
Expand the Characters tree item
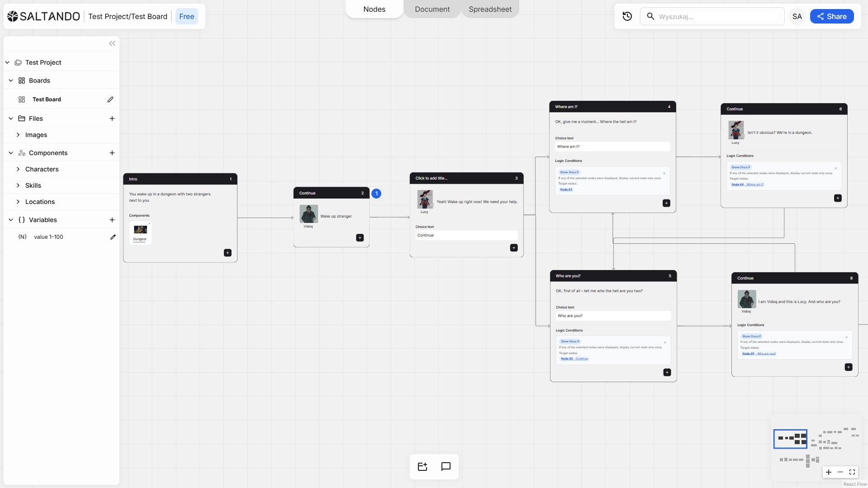pos(18,169)
